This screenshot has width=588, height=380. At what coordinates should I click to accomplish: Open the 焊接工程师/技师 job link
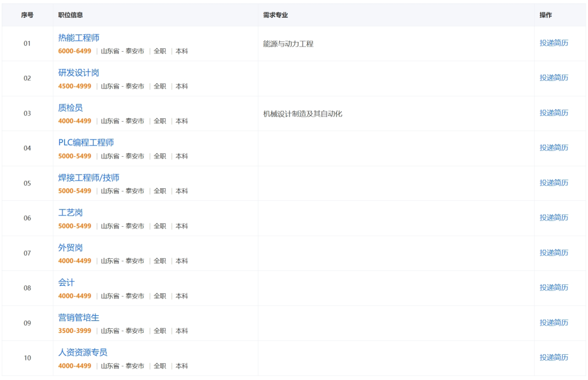point(89,177)
